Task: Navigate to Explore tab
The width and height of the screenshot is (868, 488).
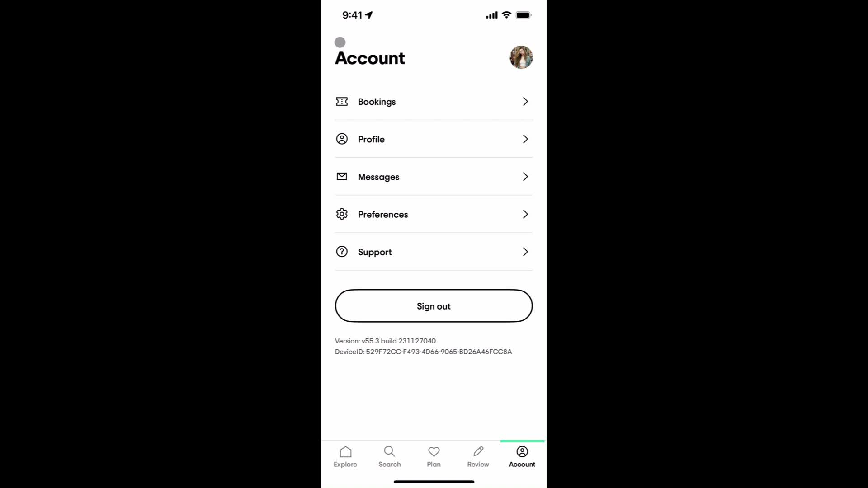Action: click(x=345, y=456)
